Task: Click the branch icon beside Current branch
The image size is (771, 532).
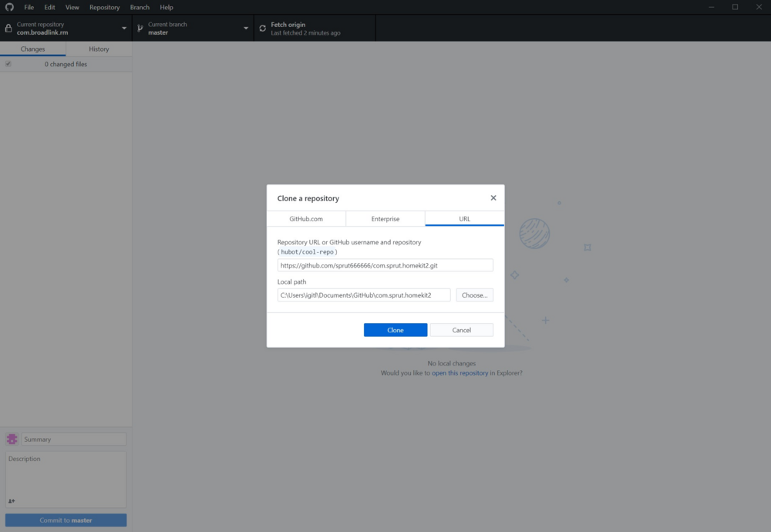Action: point(140,28)
